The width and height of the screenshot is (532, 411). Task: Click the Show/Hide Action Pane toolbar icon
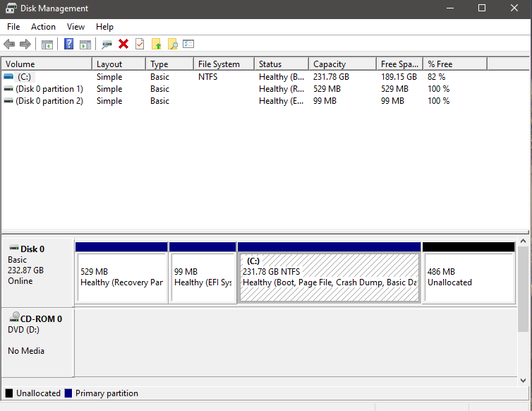point(85,44)
